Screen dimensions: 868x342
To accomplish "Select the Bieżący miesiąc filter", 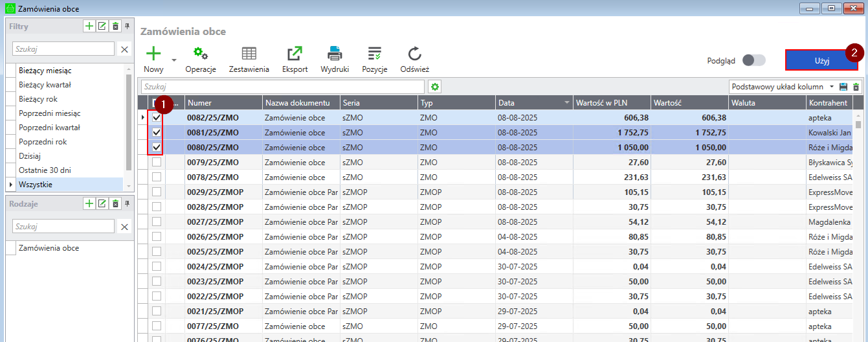I will click(x=45, y=71).
